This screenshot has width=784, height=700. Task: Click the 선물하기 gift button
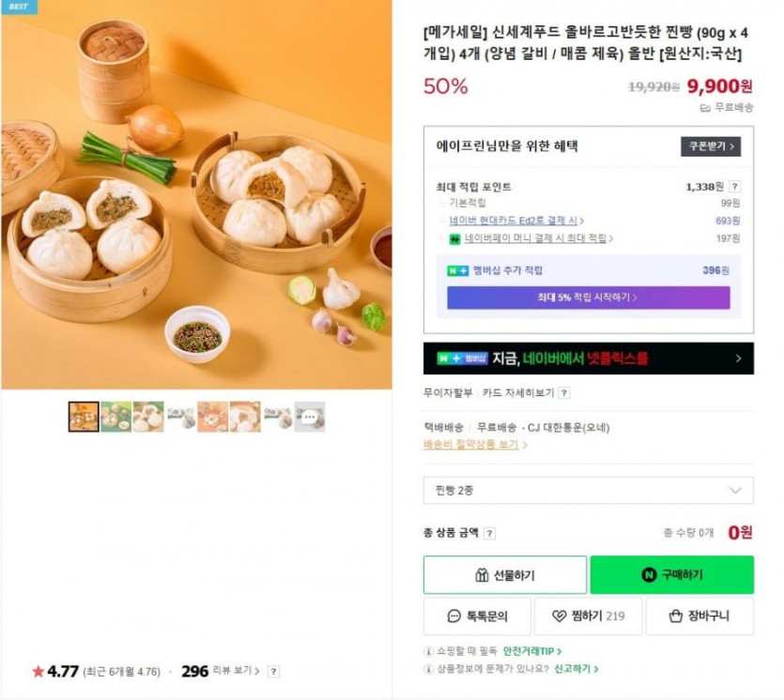point(505,575)
